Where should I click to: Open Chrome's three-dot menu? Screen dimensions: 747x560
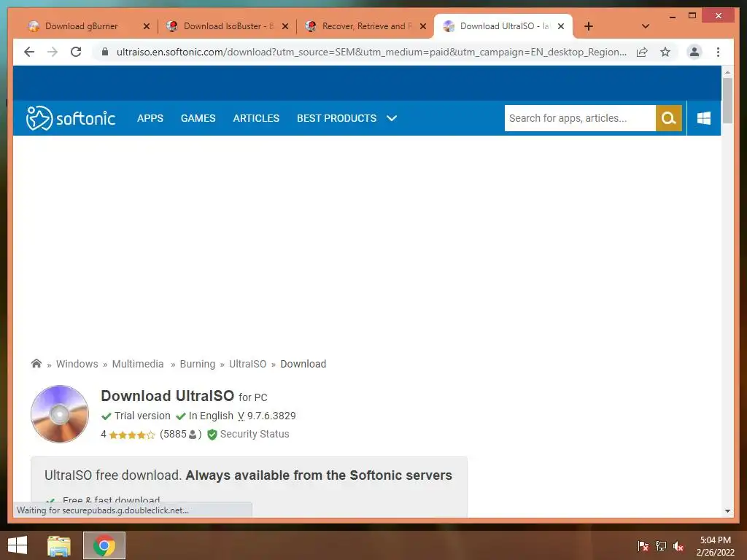[718, 52]
